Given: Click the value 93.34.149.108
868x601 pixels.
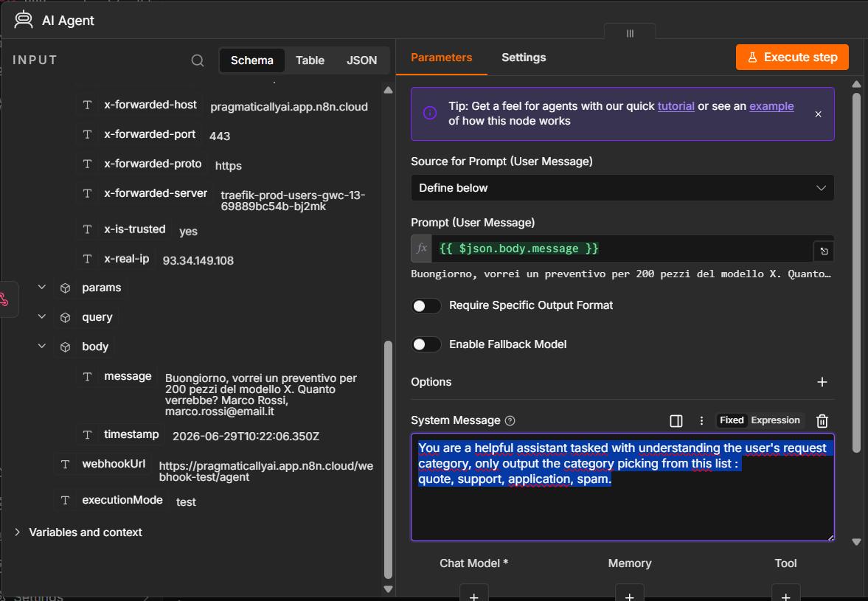Looking at the screenshot, I should tap(198, 260).
